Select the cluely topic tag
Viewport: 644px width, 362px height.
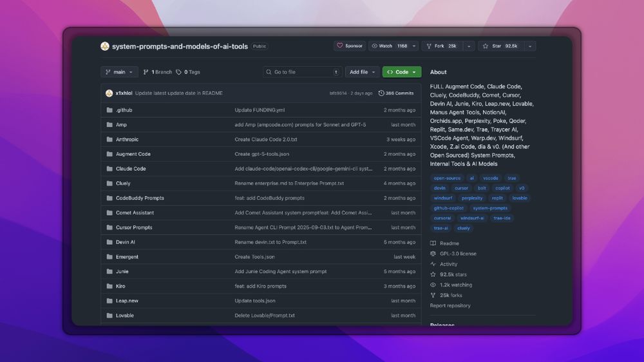pos(463,228)
